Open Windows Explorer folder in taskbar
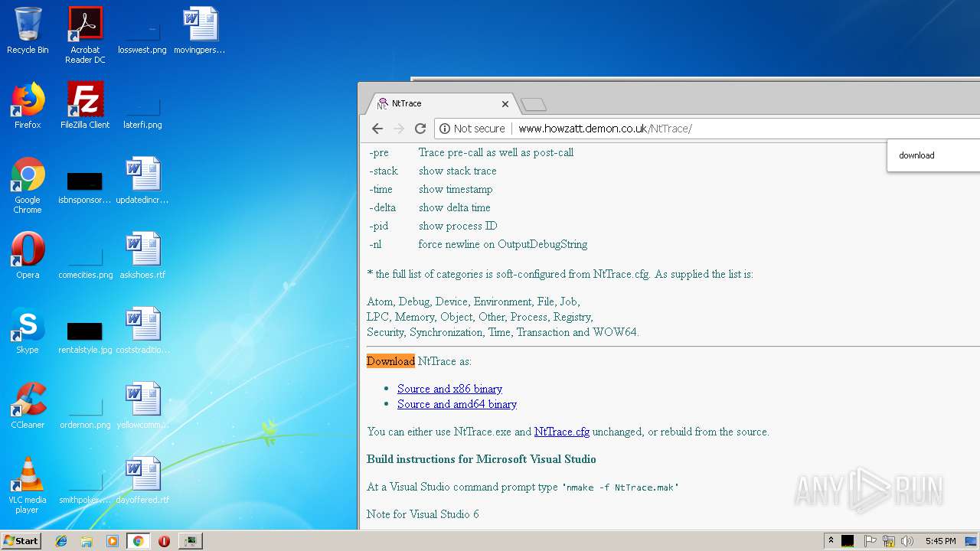The image size is (980, 551). coord(87,541)
